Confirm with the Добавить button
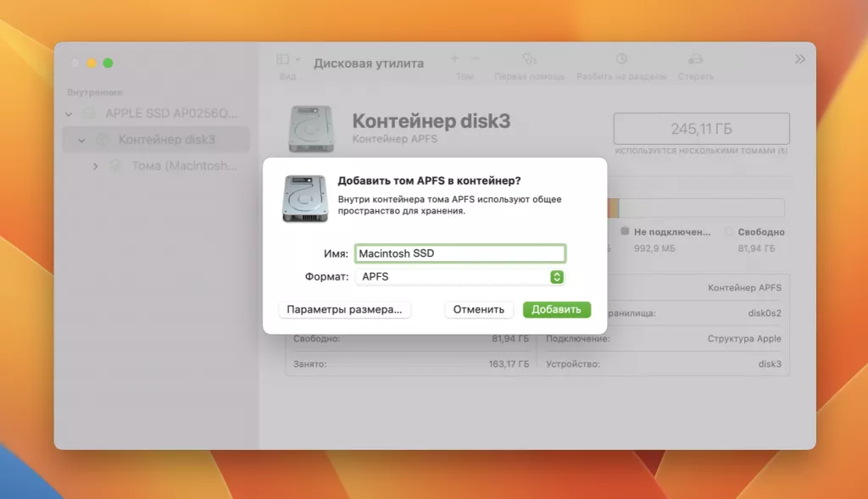The image size is (868, 499). [557, 309]
